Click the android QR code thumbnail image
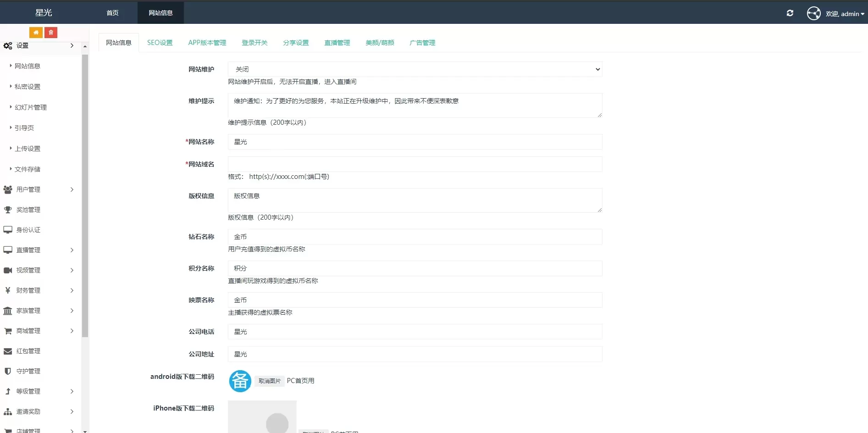The height and width of the screenshot is (433, 868). tap(240, 381)
